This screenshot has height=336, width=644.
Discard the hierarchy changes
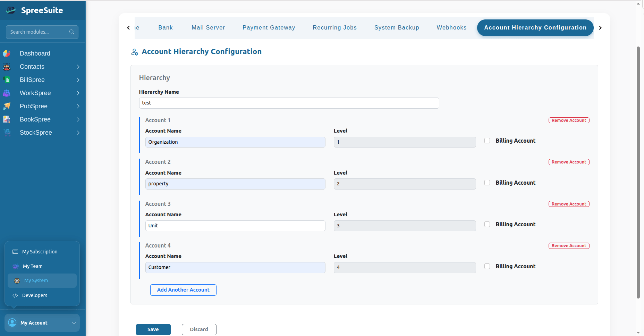(199, 329)
